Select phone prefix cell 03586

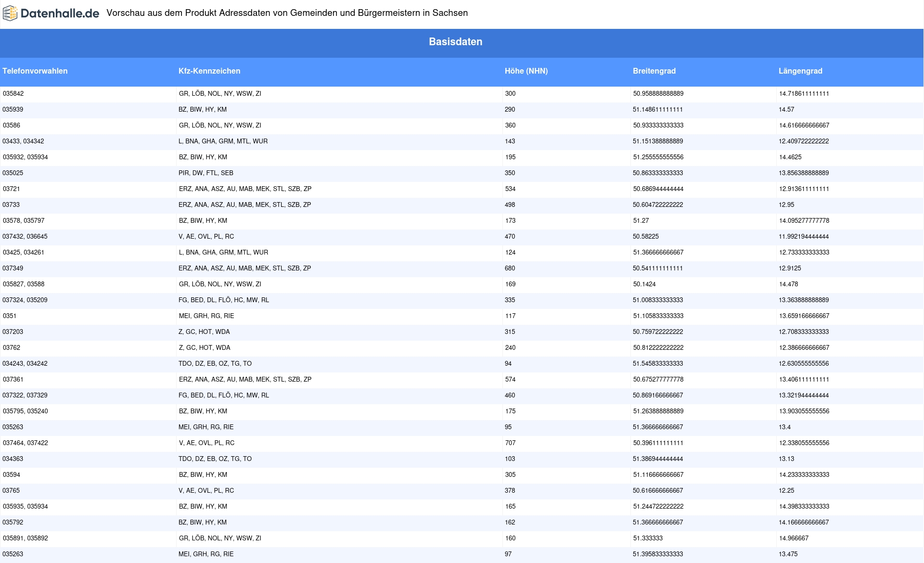pyautogui.click(x=12, y=126)
